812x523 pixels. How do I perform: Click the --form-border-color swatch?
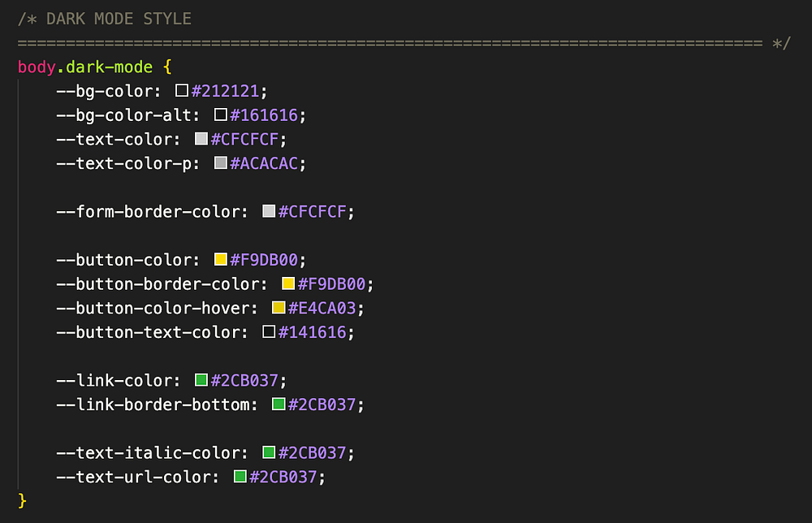pos(270,212)
